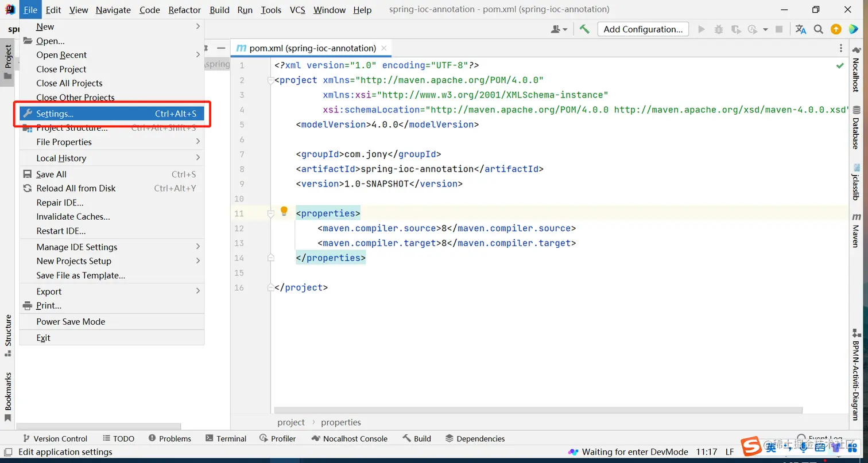The width and height of the screenshot is (868, 463).
Task: Open the Navigate menu in menu bar
Action: (113, 10)
